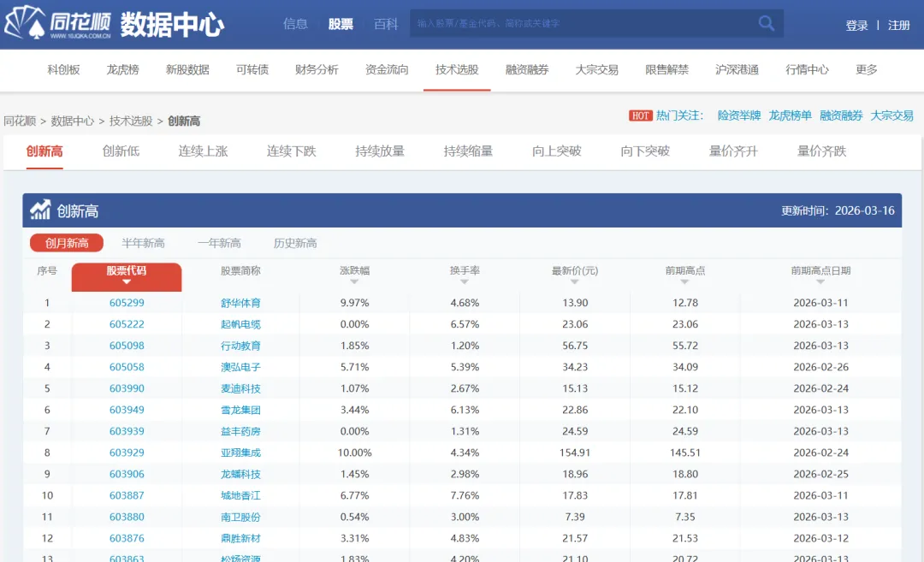The width and height of the screenshot is (924, 562).
Task: Select the 信息 search category
Action: pyautogui.click(x=295, y=24)
